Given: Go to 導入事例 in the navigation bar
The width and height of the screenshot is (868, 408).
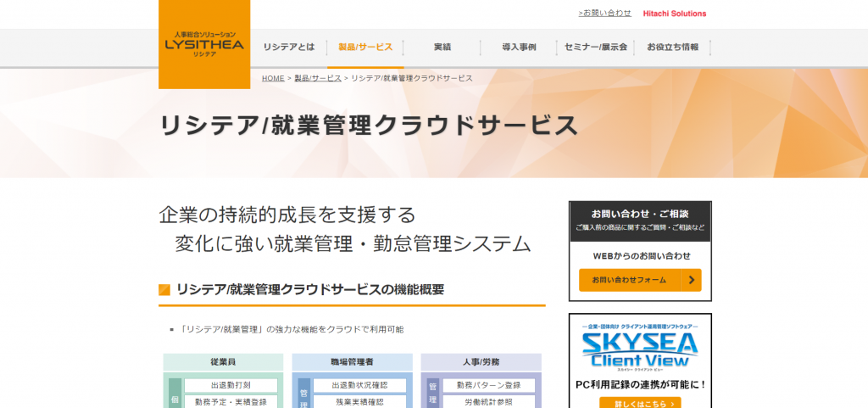Looking at the screenshot, I should click(519, 48).
